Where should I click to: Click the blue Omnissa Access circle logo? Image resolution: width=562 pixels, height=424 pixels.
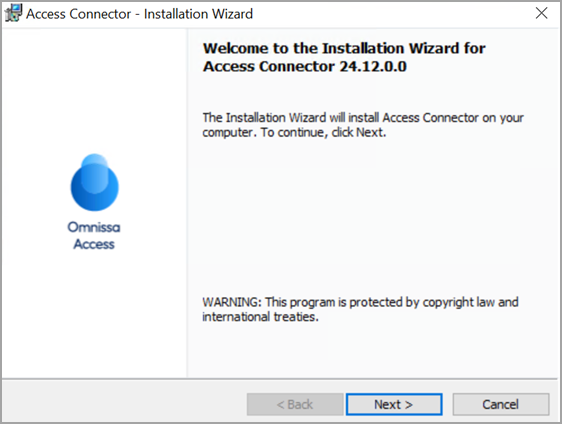coord(95,182)
